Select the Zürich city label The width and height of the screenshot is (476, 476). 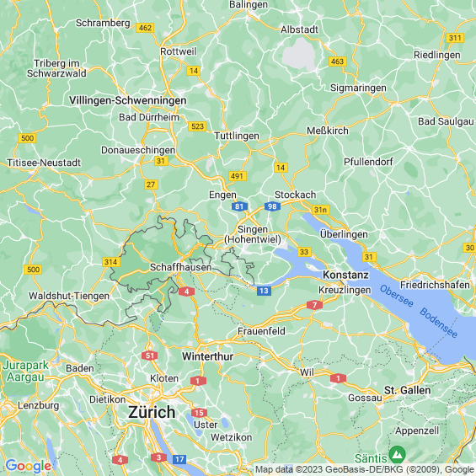152,412
